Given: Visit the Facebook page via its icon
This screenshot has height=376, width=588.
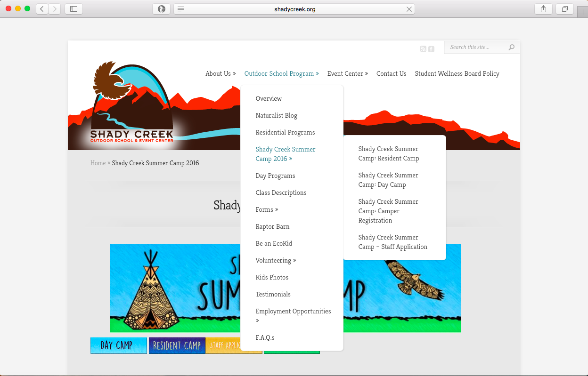Looking at the screenshot, I should (x=431, y=49).
